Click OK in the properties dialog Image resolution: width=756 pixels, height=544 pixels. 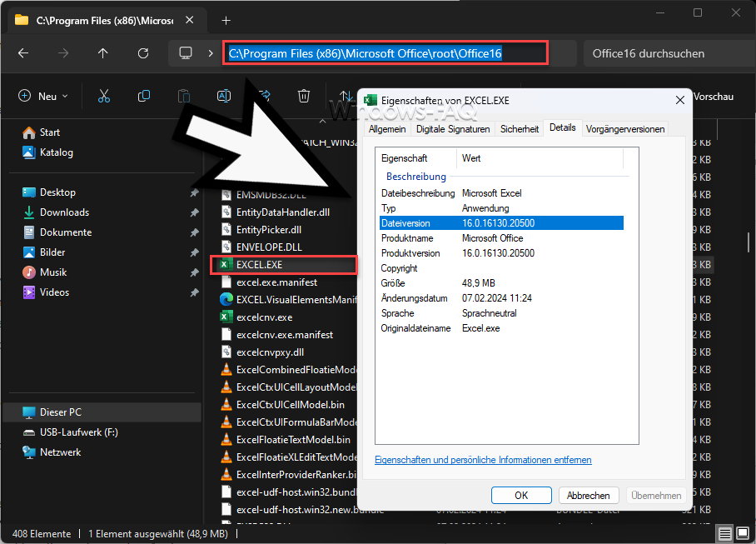point(521,496)
